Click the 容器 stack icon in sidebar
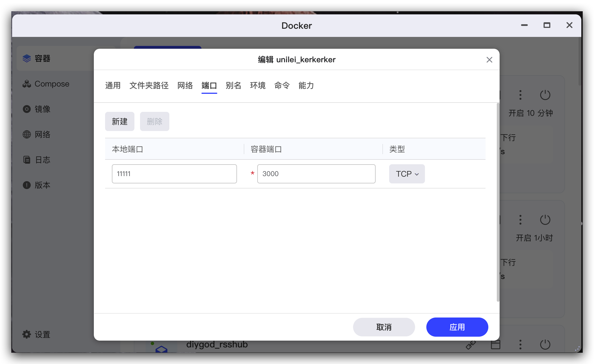This screenshot has width=594, height=364. (x=27, y=58)
